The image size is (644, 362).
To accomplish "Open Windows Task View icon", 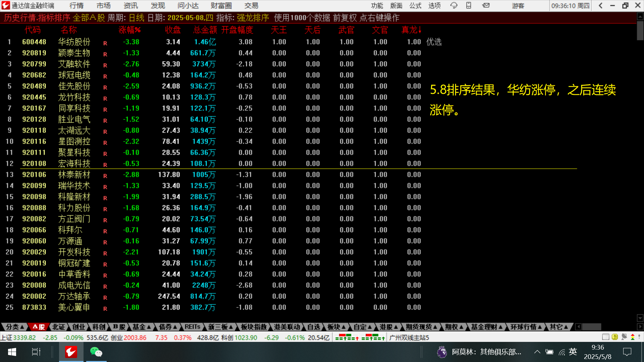I will point(36,352).
